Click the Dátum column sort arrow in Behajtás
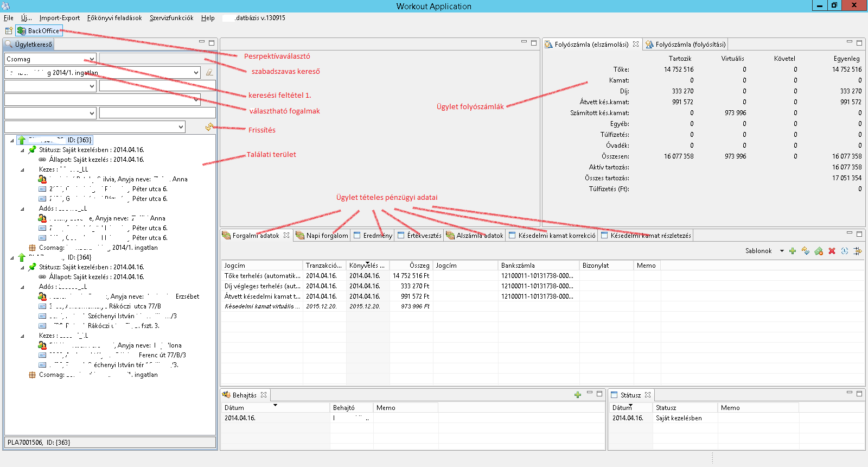This screenshot has height=467, width=868. pyautogui.click(x=275, y=405)
